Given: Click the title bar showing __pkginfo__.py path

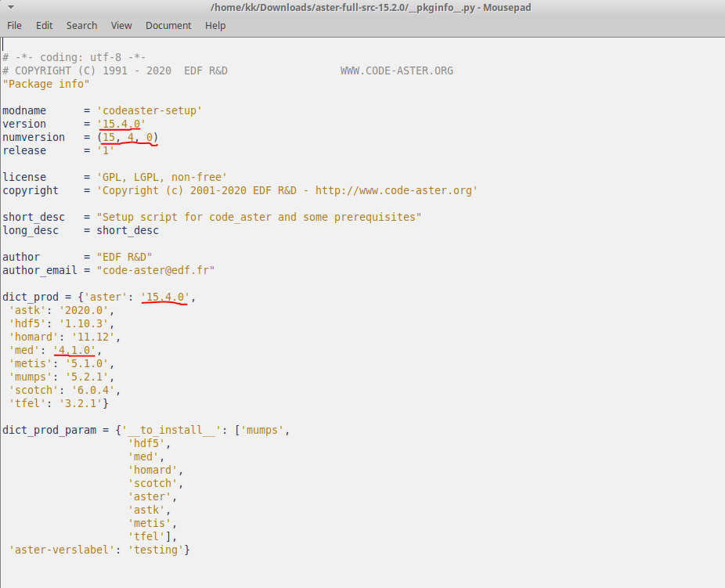Looking at the screenshot, I should pyautogui.click(x=370, y=7).
